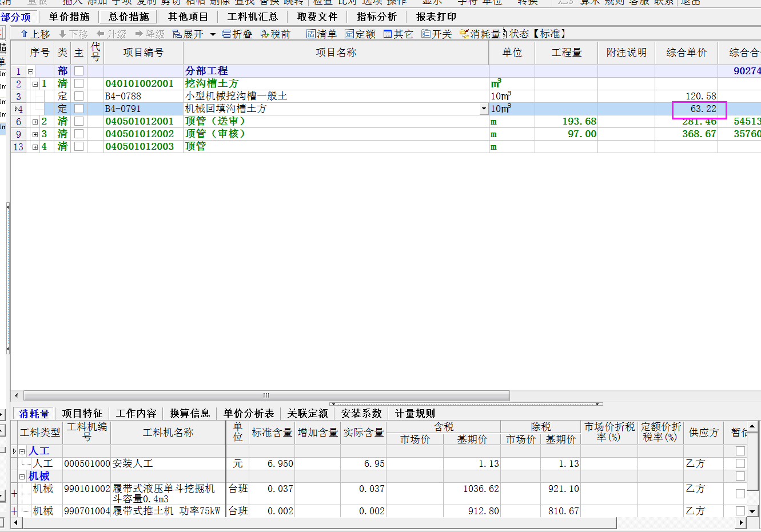Open the 工作内容 bottom tab
761x532 pixels.
pos(136,413)
